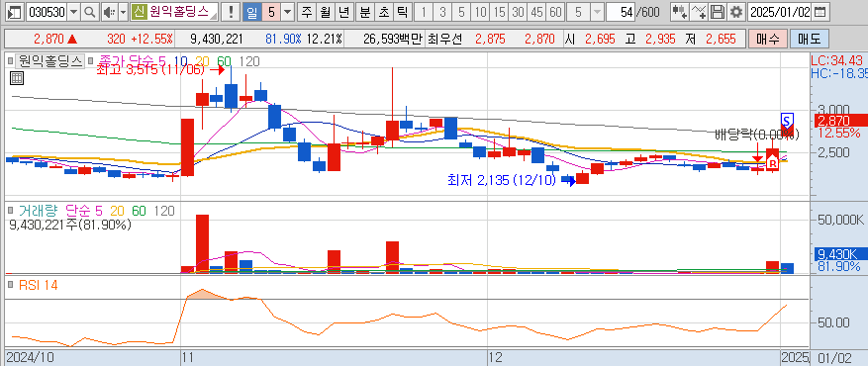Screen dimensions: 868x366
Task: Click the open price 2,695
Action: point(600,40)
